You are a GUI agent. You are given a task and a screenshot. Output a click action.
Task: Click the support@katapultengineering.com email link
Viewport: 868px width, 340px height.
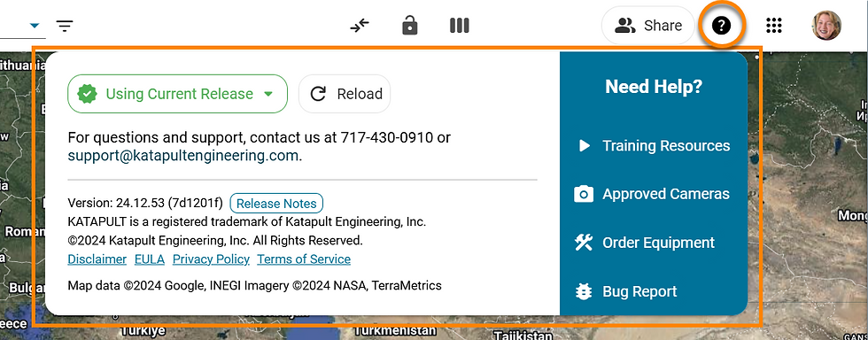(183, 156)
